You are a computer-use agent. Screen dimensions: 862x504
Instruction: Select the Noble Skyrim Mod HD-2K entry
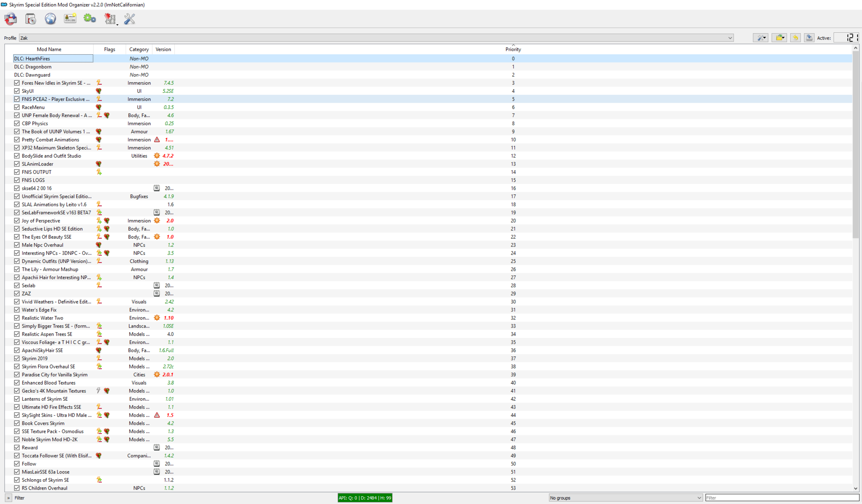point(49,439)
